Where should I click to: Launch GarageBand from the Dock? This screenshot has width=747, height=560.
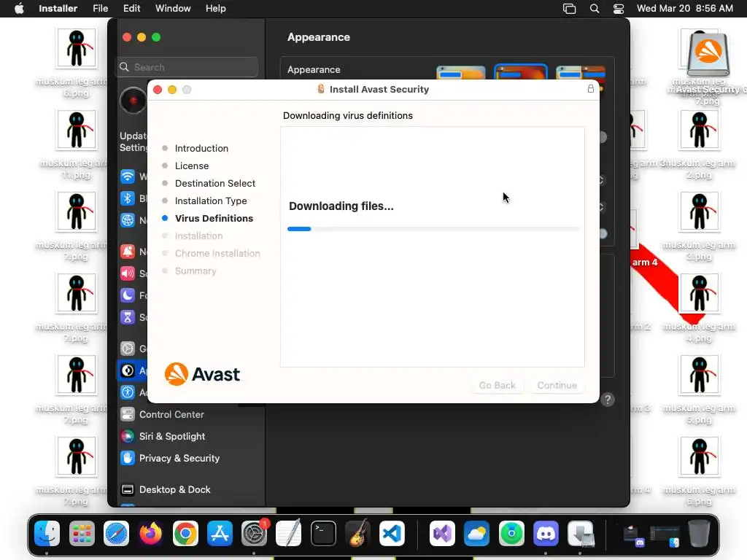(x=357, y=534)
